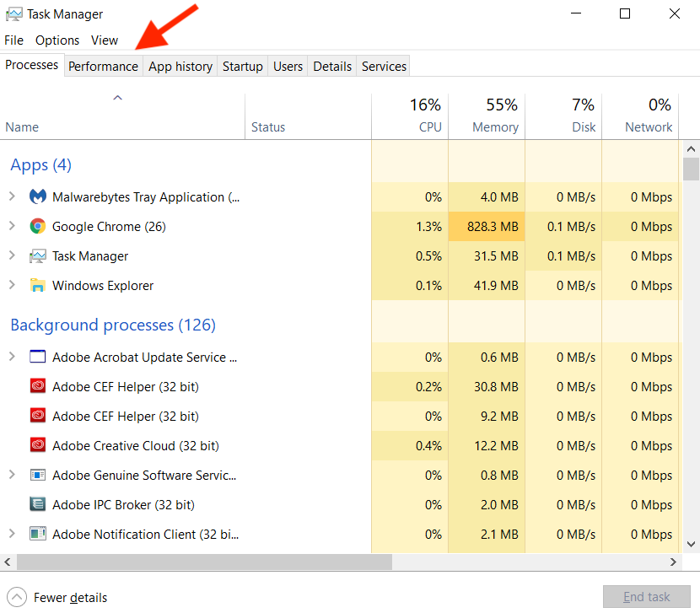Sort processes by CPU column

(410, 116)
